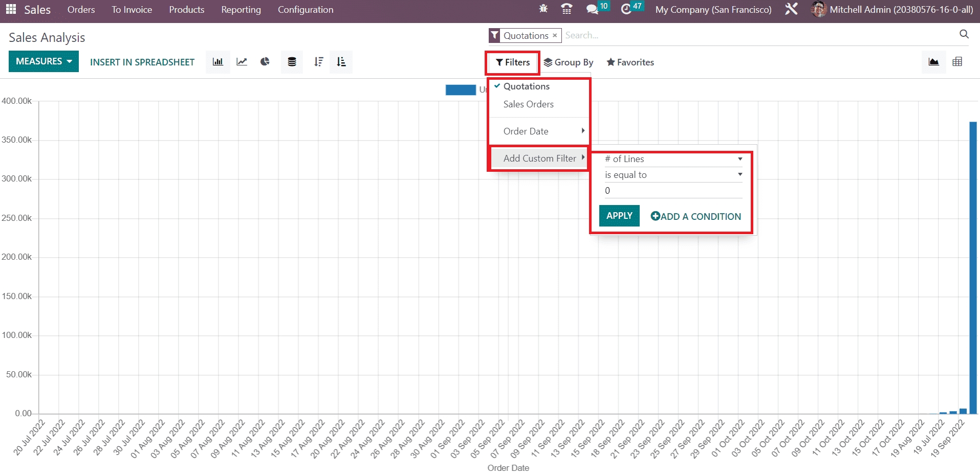Image resolution: width=980 pixels, height=476 pixels.
Task: Switch to pie chart view
Action: (265, 62)
